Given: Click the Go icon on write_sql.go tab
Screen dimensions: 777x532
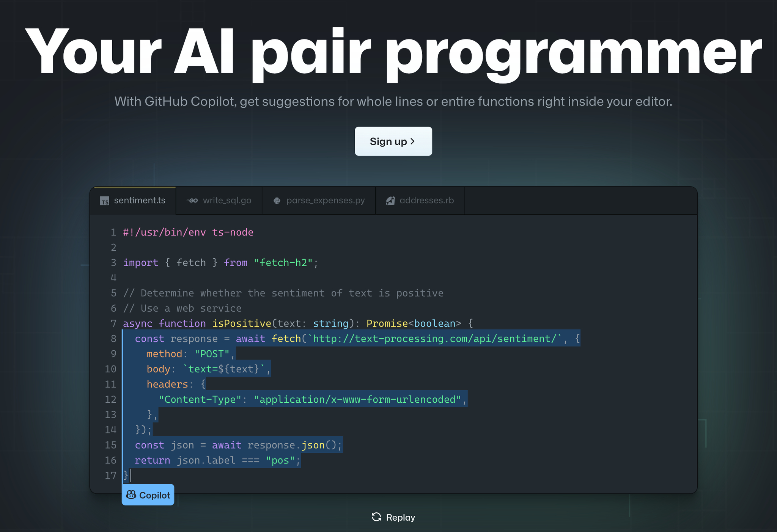Looking at the screenshot, I should [x=192, y=201].
